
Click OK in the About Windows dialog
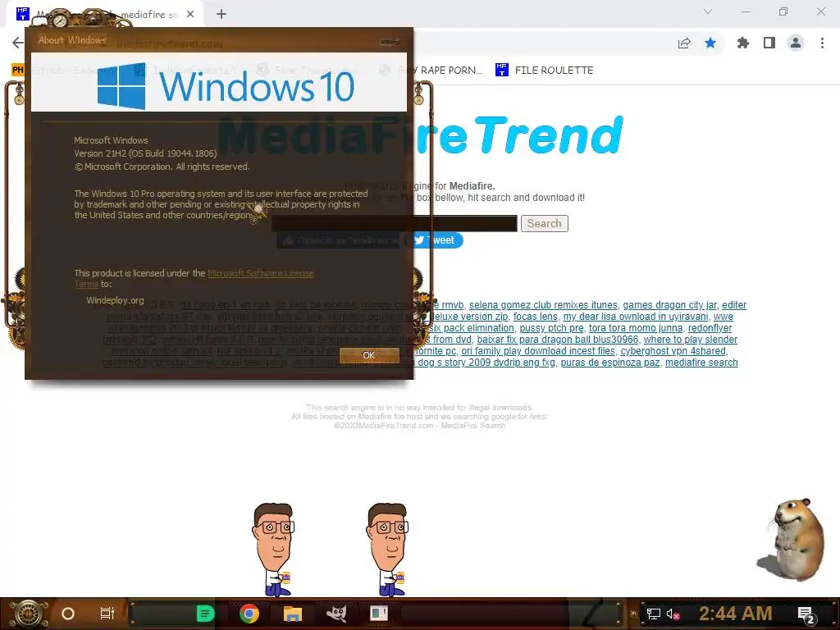coord(369,355)
